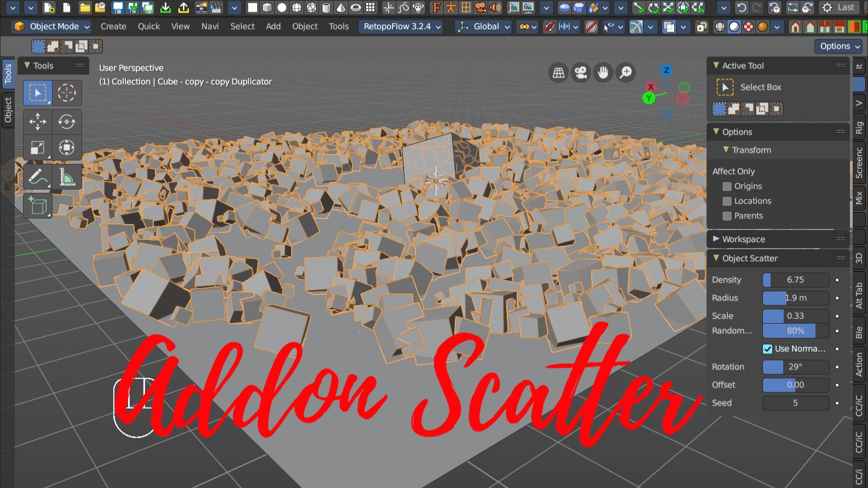Activate the Transform tool
Image resolution: width=868 pixels, height=488 pixels.
67,147
